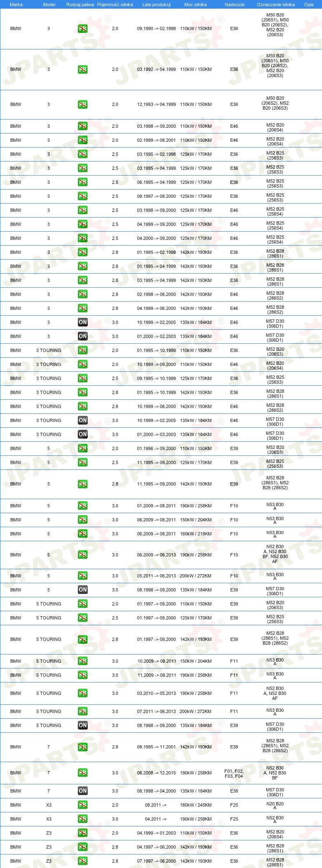The height and width of the screenshot is (868, 322).
Task: Click the power cell 160kW / 218KM
Action: tap(196, 534)
